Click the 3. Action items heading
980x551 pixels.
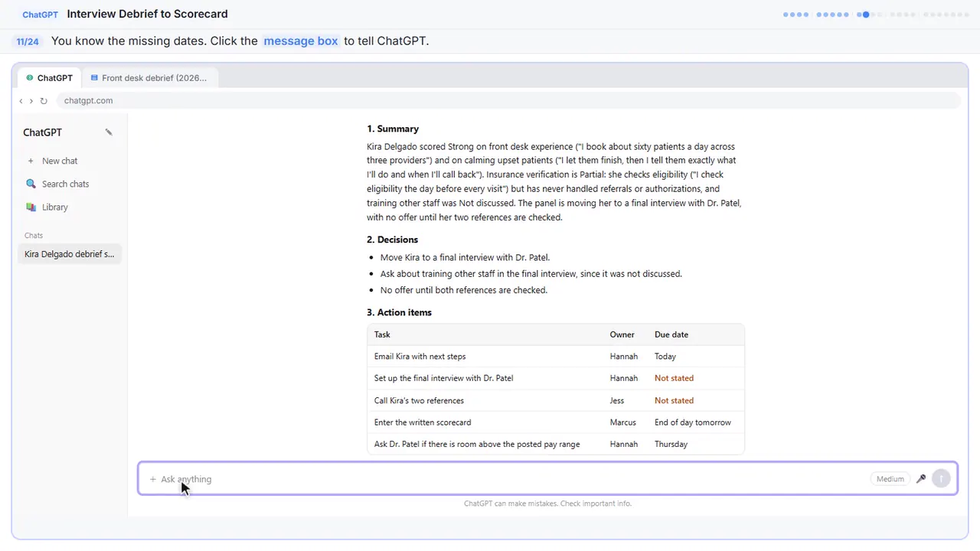click(399, 312)
